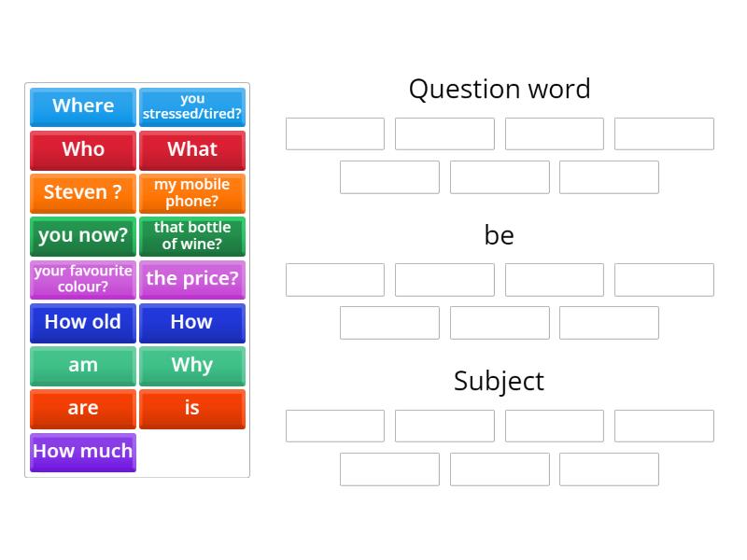Image resolution: width=747 pixels, height=560 pixels.
Task: Click an empty slot under the 'be' heading
Action: (x=334, y=279)
